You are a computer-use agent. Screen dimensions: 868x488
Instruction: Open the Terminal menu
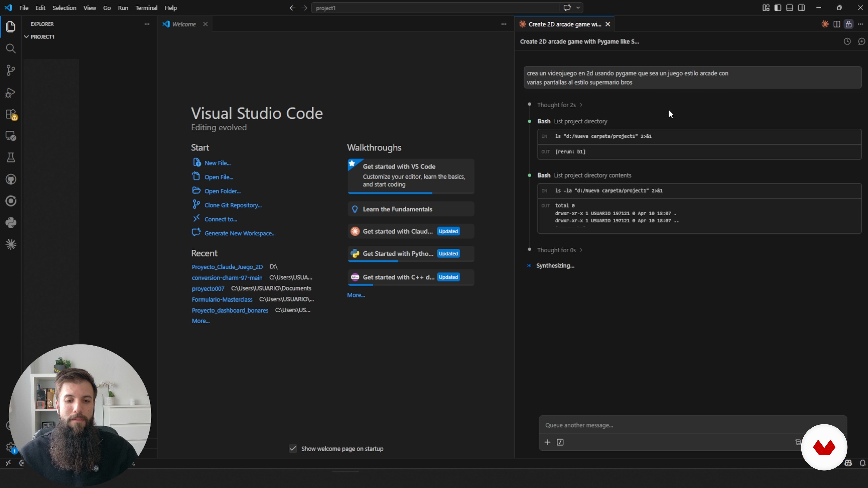(146, 8)
